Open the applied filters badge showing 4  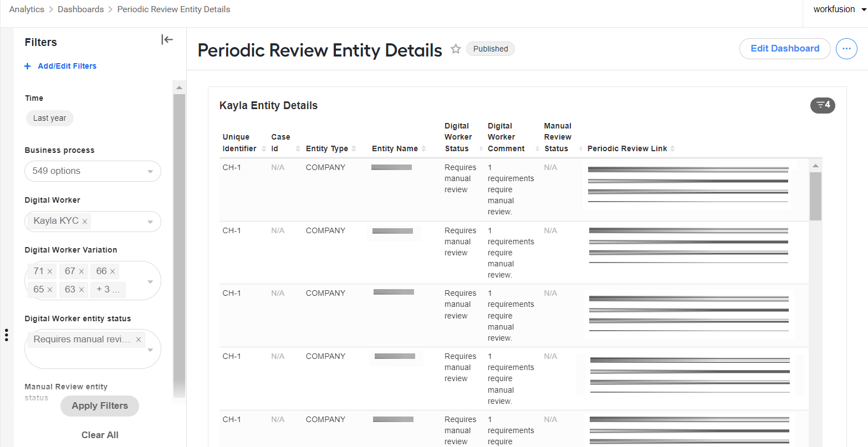[823, 105]
